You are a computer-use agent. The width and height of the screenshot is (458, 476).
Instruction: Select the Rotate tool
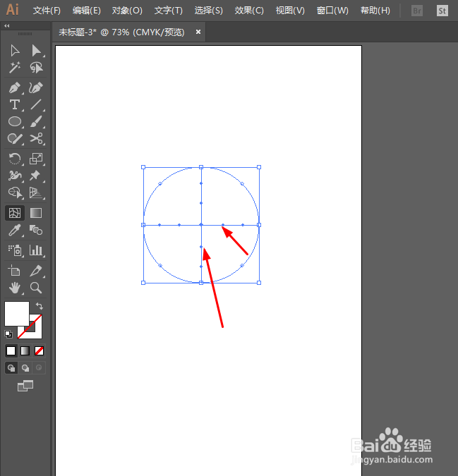[15, 159]
